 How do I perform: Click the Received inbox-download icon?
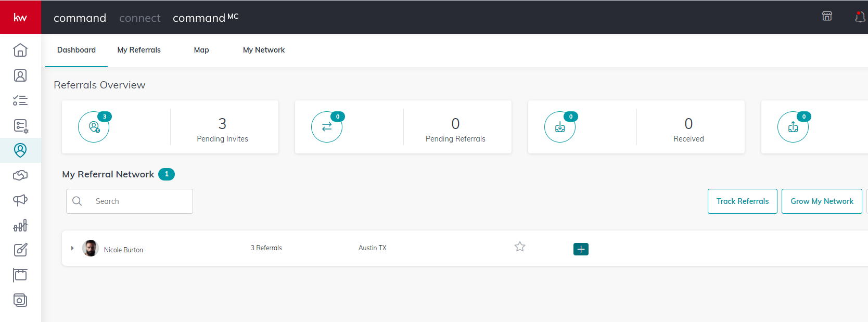click(x=560, y=127)
